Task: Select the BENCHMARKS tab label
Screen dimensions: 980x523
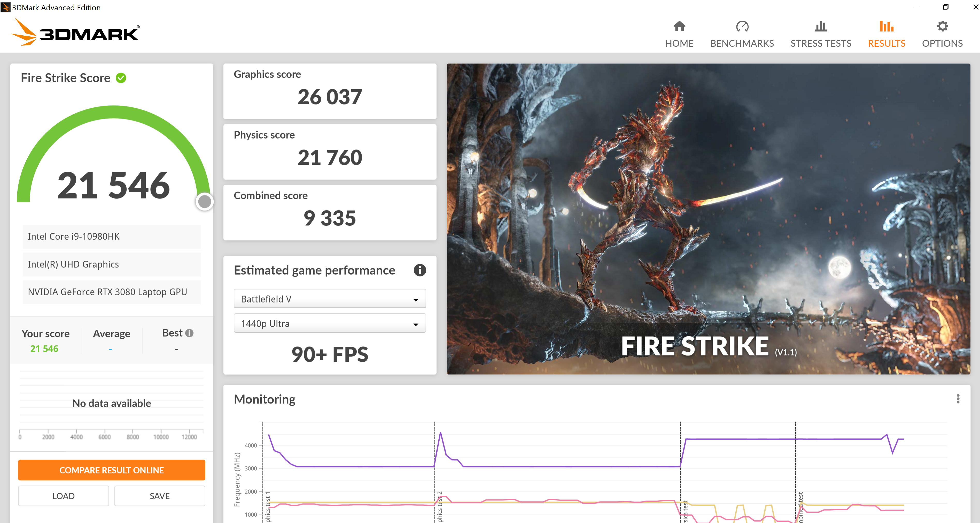Action: tap(742, 43)
